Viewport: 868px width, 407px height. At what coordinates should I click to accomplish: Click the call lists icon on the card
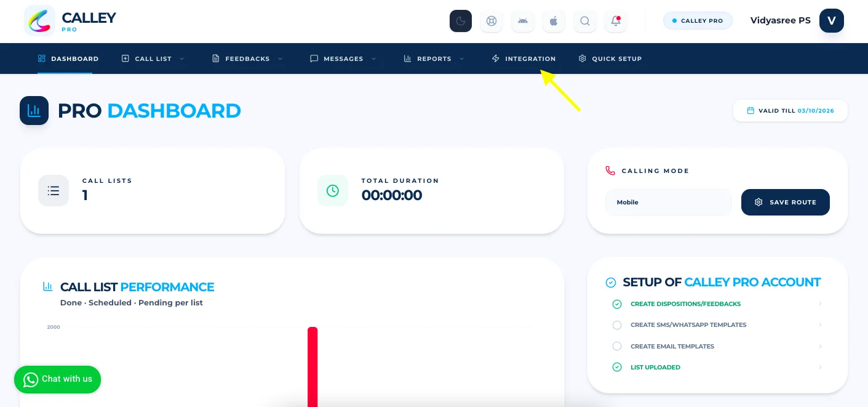[54, 190]
